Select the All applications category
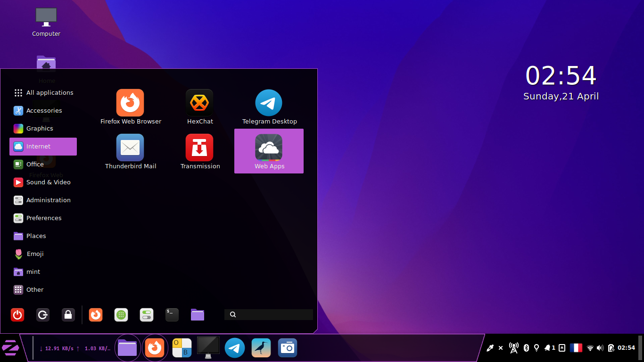The height and width of the screenshot is (362, 644). click(43, 93)
